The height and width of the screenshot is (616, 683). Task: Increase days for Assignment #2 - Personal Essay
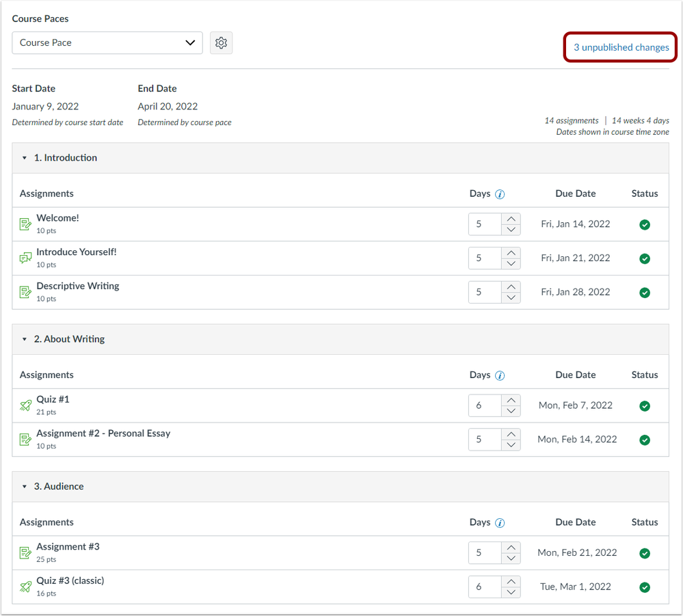[511, 434]
